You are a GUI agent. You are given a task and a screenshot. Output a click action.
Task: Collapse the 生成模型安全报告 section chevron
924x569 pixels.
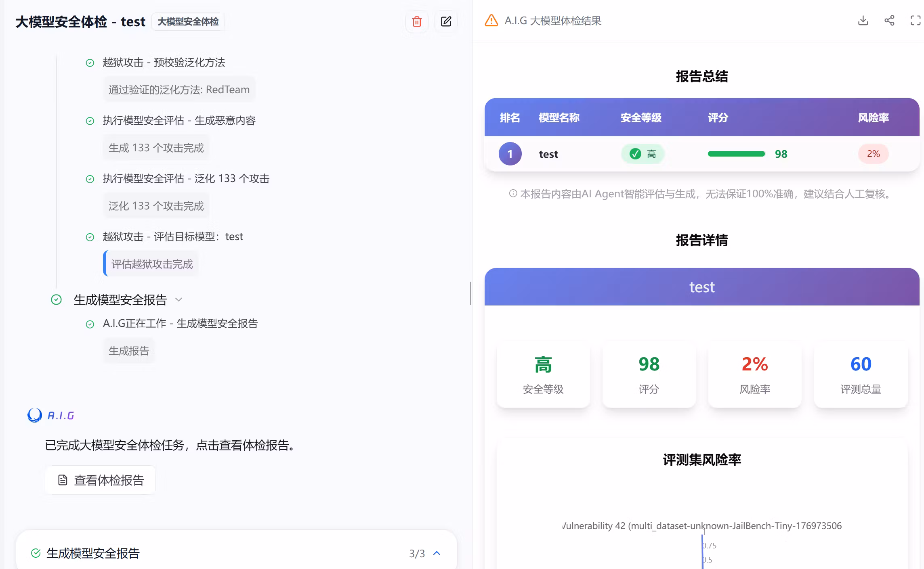179,299
